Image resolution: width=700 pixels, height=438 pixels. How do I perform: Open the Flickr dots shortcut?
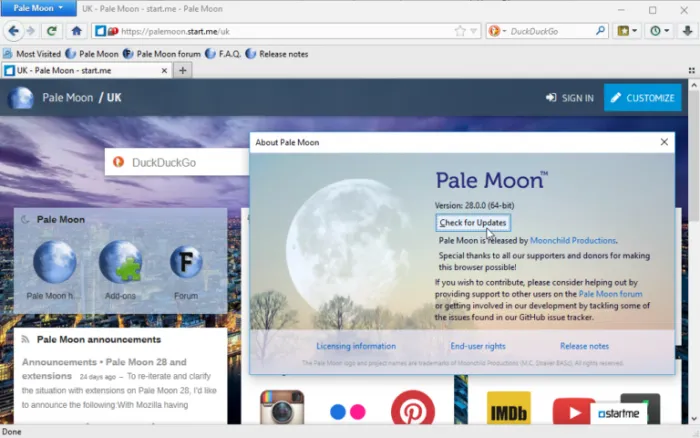point(348,412)
